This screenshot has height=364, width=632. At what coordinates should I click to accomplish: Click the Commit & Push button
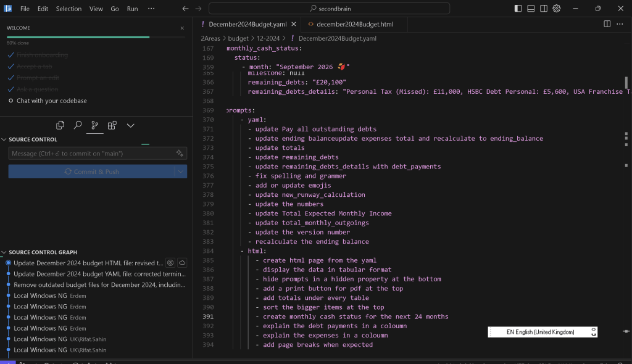91,172
